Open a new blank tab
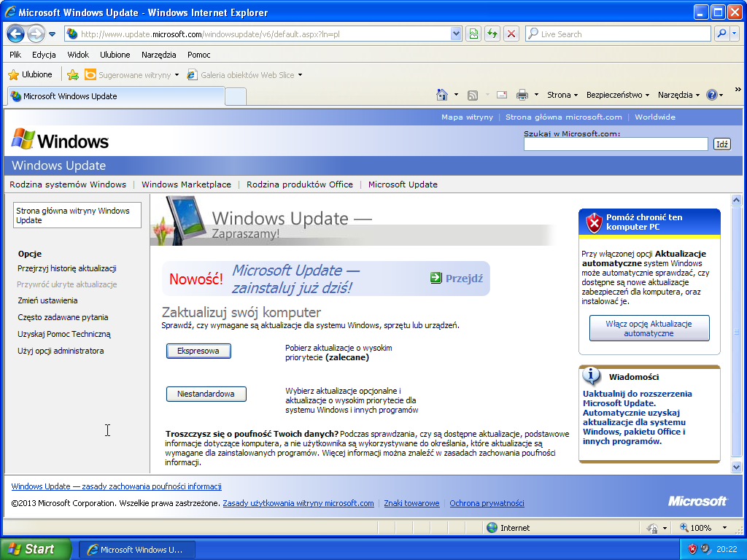Viewport: 747px width, 560px height. (236, 97)
